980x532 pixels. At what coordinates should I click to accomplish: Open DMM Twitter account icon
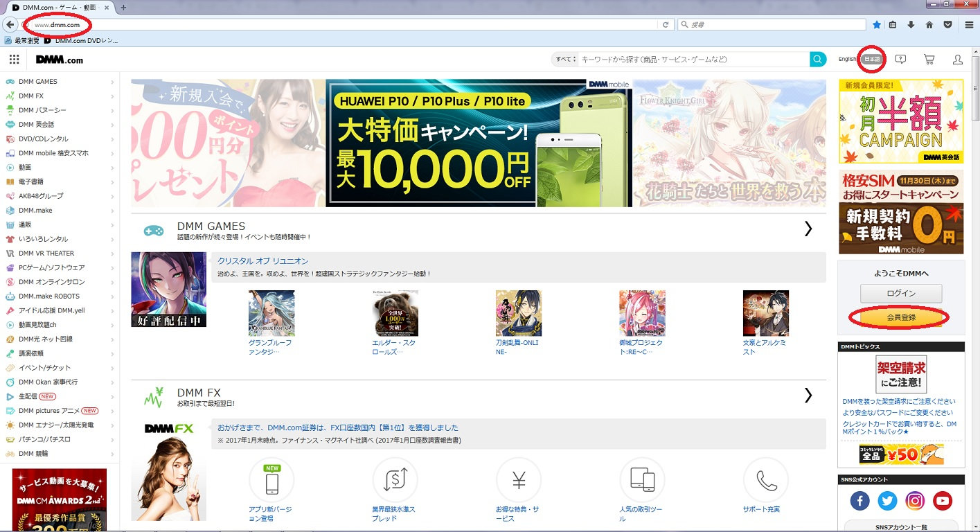[x=887, y=500]
